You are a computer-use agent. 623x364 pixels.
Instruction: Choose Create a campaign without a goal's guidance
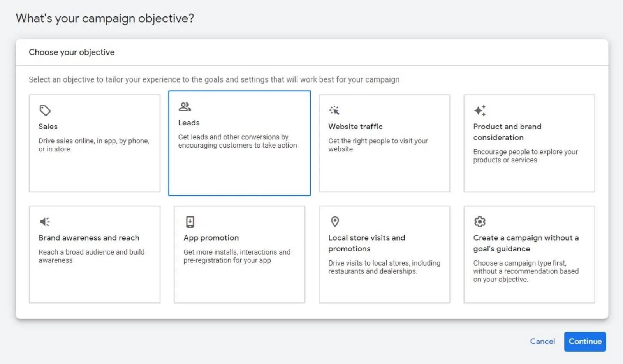(526, 243)
